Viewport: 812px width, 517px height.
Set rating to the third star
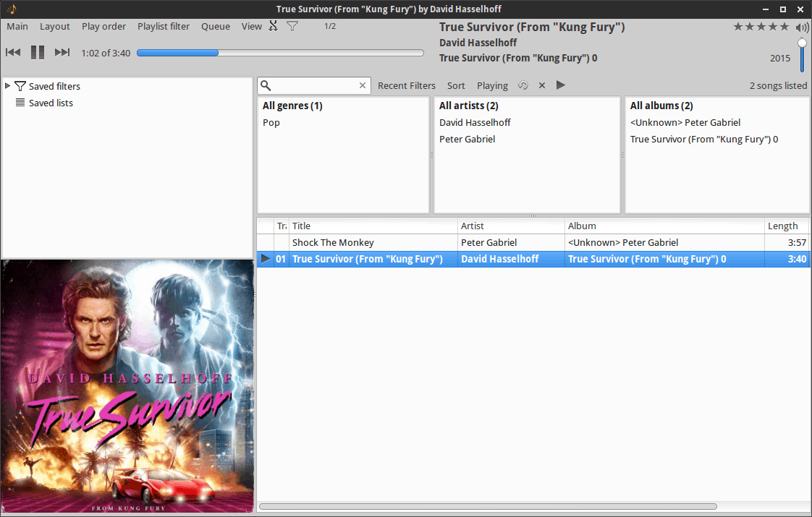761,27
